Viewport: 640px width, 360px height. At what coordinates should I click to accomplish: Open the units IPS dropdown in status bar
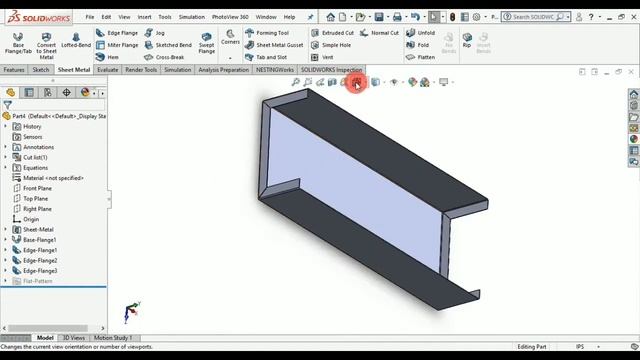pyautogui.click(x=598, y=347)
